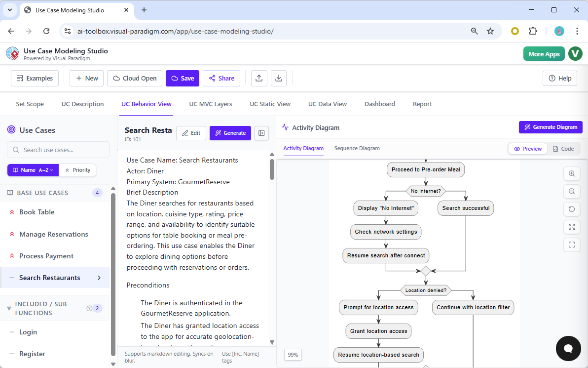Image resolution: width=588 pixels, height=368 pixels.
Task: Open the upload icon in top toolbar
Action: pos(259,78)
